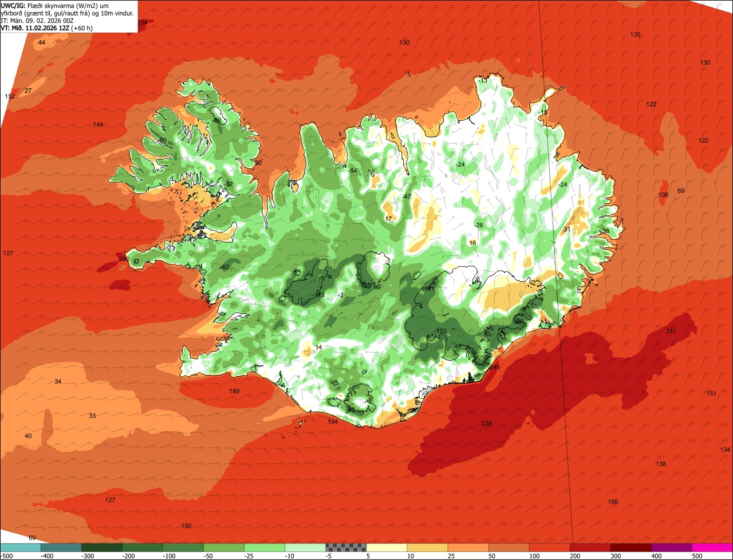The width and height of the screenshot is (733, 560).
Task: Click the map value '240' near the Snæfellsnes tip
Action: pos(124,259)
